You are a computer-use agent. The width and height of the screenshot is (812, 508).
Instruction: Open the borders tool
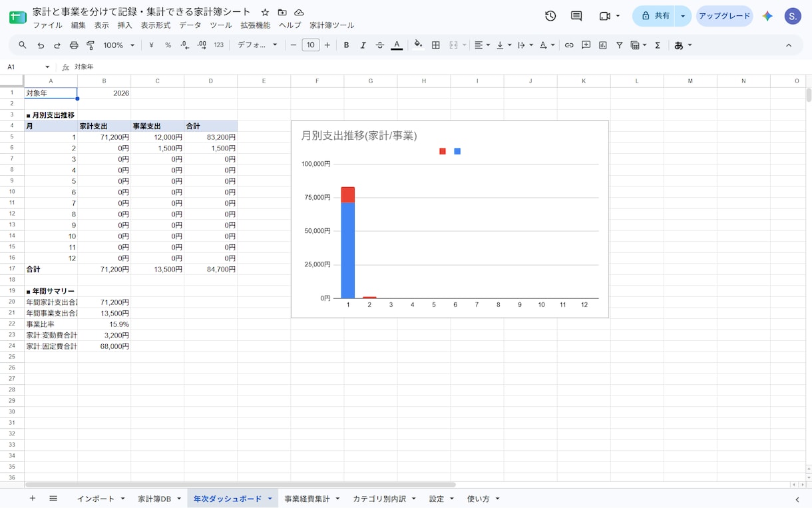point(436,45)
